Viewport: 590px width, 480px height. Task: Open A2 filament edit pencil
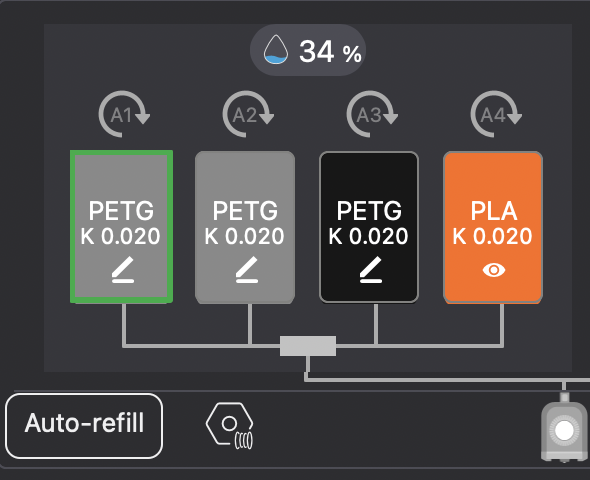[x=247, y=269]
